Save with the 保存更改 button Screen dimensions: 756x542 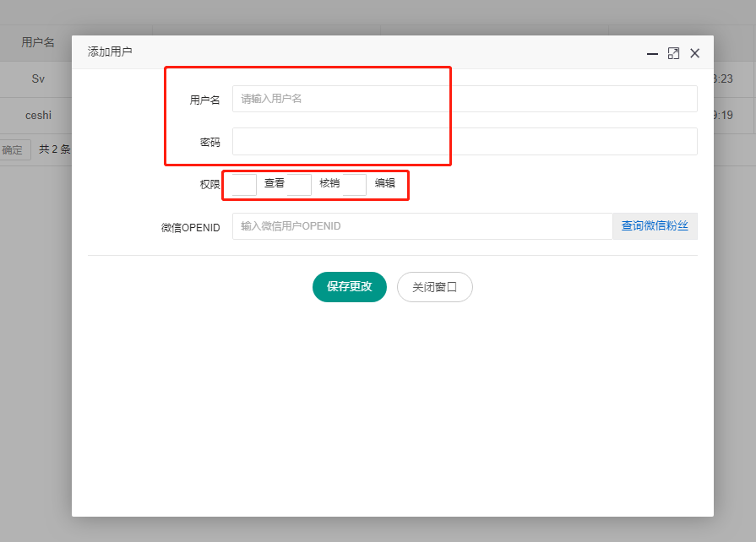(350, 287)
